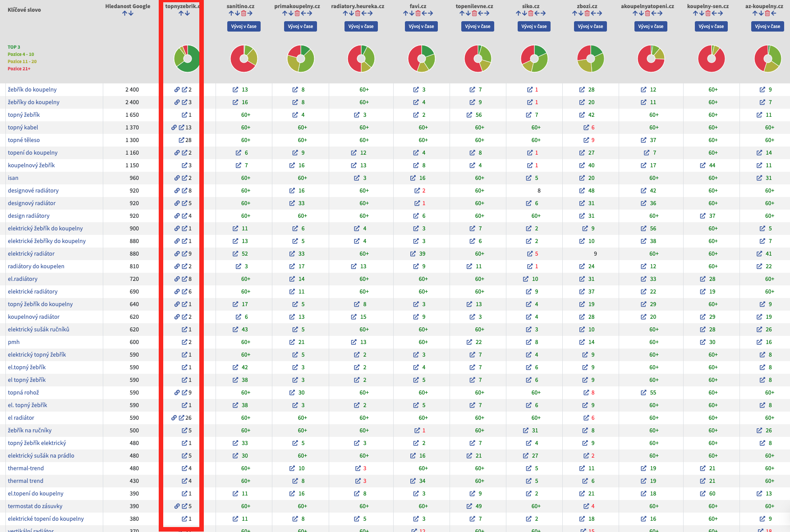Click the TOP 3 legend label
The image size is (790, 532).
(14, 47)
